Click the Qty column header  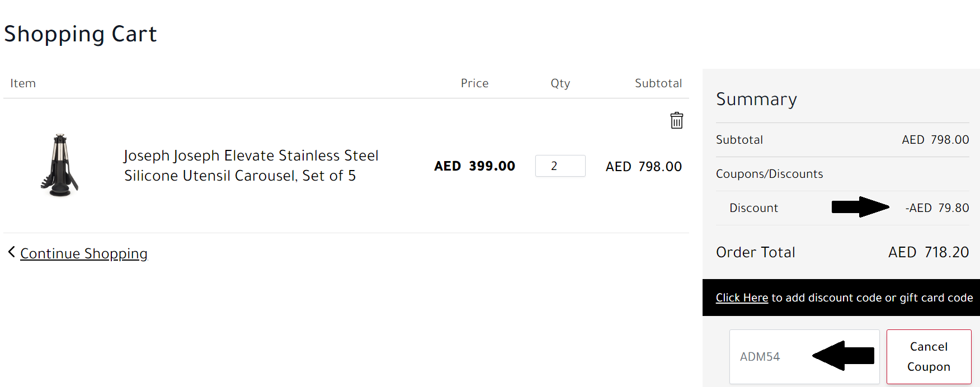point(560,83)
